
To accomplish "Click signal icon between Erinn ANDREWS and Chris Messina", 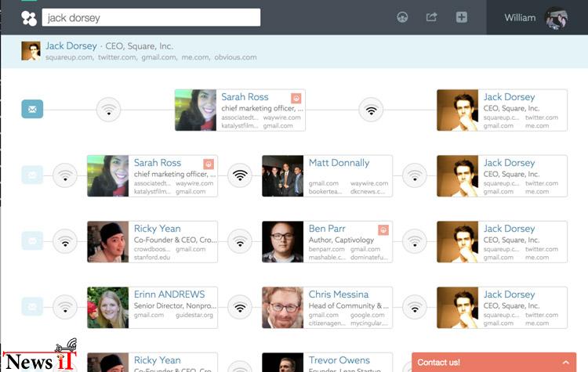I will tap(240, 308).
